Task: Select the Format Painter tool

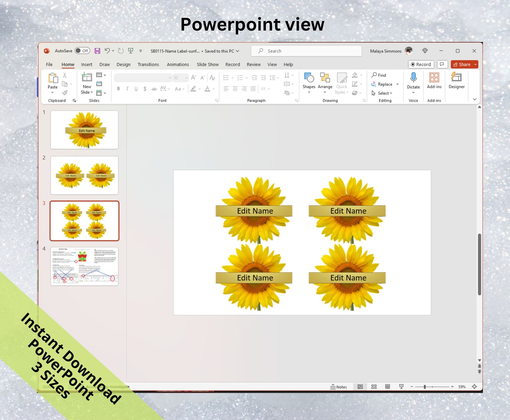Action: (x=65, y=93)
